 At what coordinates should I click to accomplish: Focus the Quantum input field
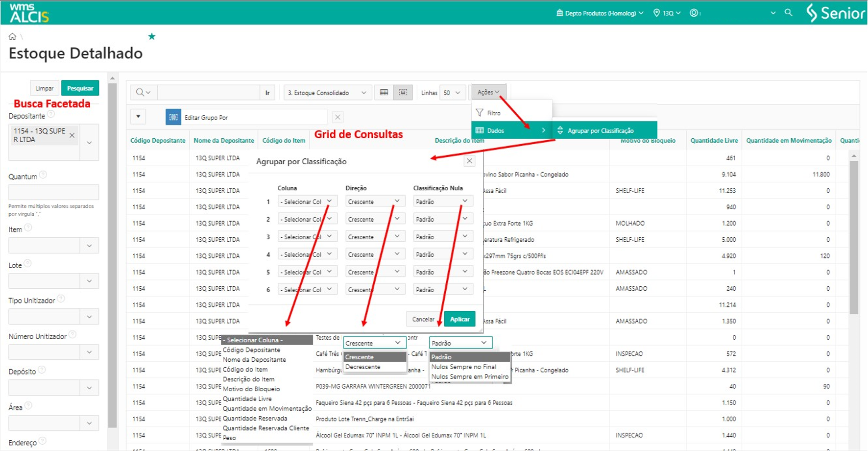point(53,192)
